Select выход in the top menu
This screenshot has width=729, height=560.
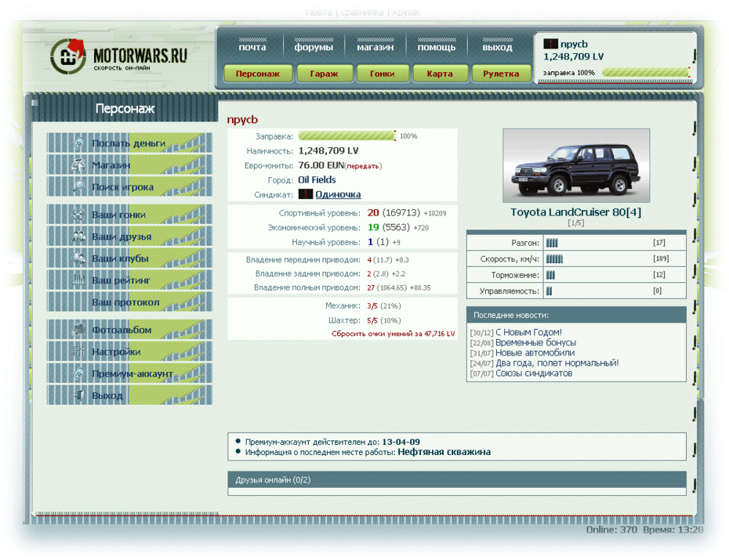[498, 47]
